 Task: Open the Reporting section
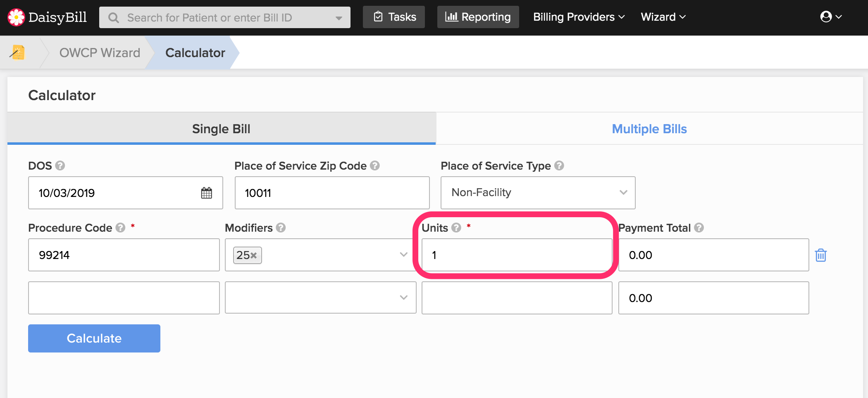(x=478, y=17)
